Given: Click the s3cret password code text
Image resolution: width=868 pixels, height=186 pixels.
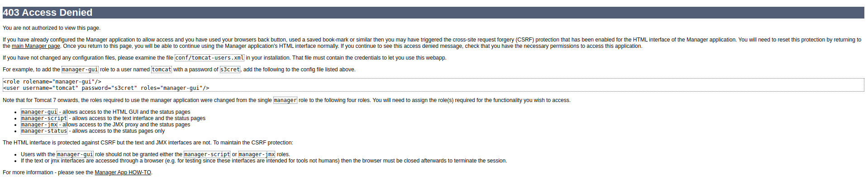Looking at the screenshot, I should 230,70.
